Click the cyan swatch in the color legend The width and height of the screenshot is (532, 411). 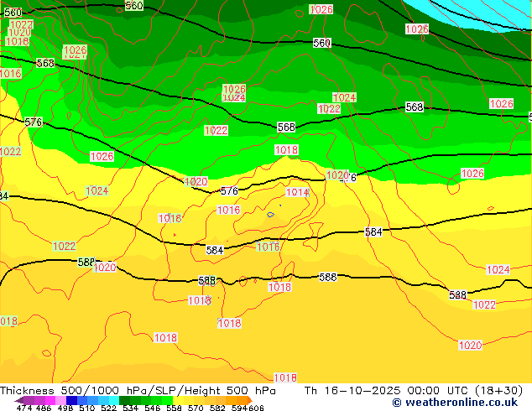tap(114, 400)
